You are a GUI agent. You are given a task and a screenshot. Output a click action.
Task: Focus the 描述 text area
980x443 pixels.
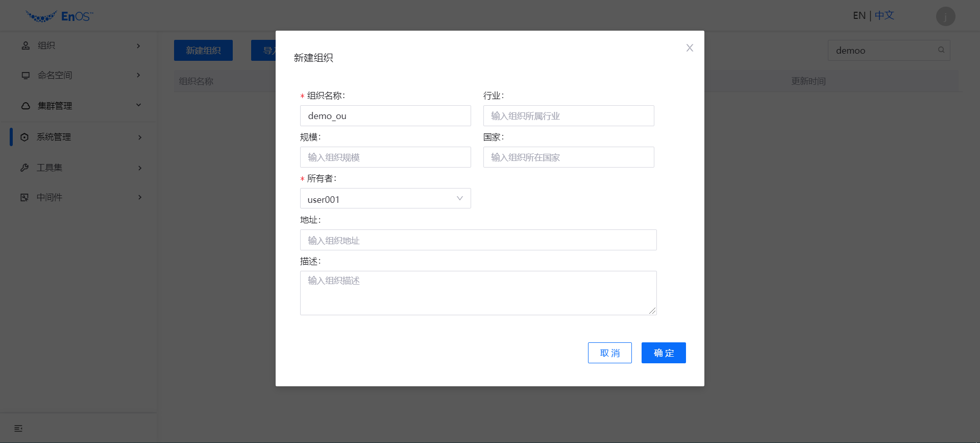point(478,293)
